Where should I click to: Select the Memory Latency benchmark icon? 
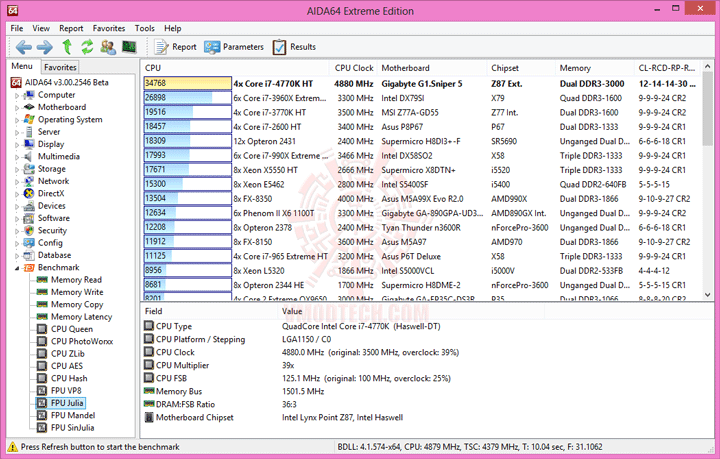tap(42, 317)
